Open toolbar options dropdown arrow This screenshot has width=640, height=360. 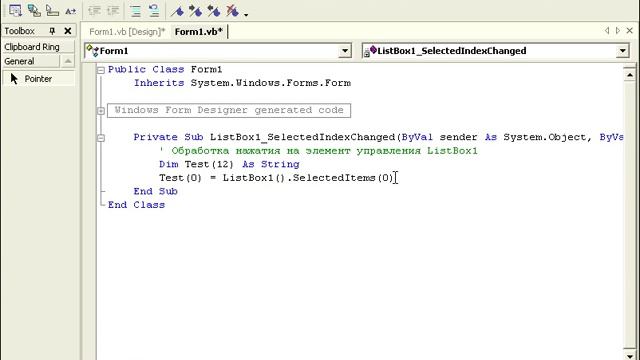pyautogui.click(x=246, y=14)
